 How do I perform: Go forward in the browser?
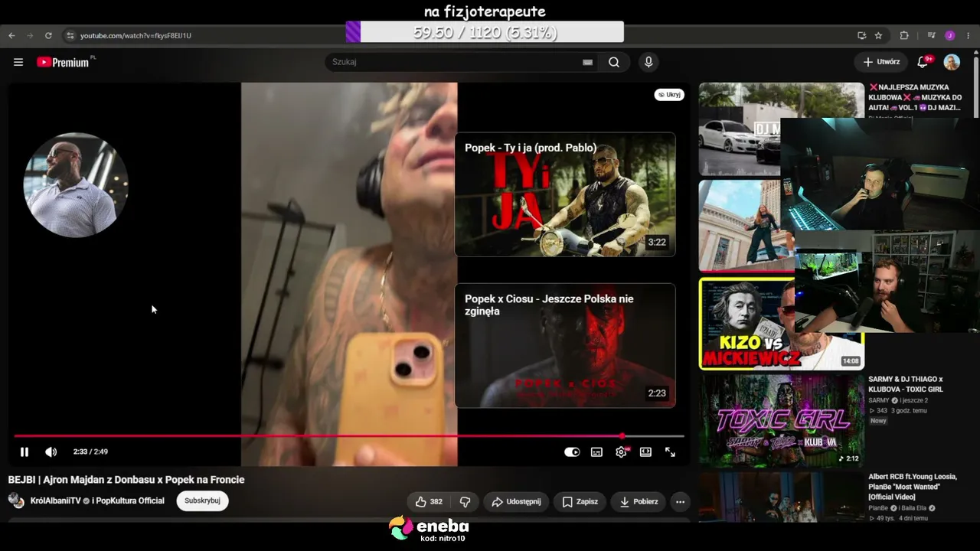[x=31, y=35]
